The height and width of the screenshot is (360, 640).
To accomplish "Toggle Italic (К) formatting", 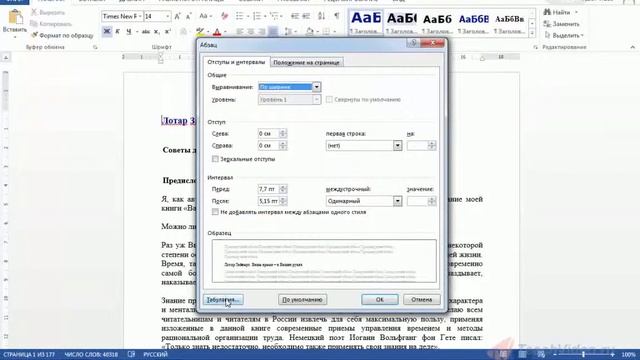I will [118, 31].
